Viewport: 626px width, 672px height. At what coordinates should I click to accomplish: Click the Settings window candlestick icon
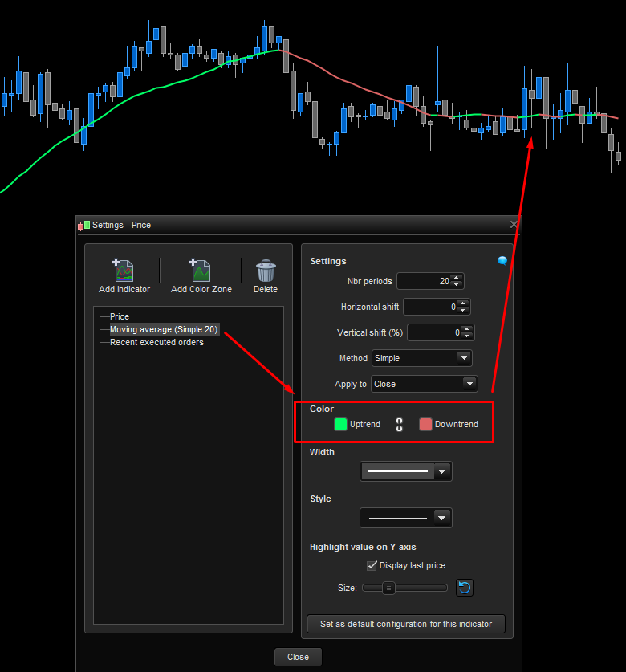[x=84, y=225]
